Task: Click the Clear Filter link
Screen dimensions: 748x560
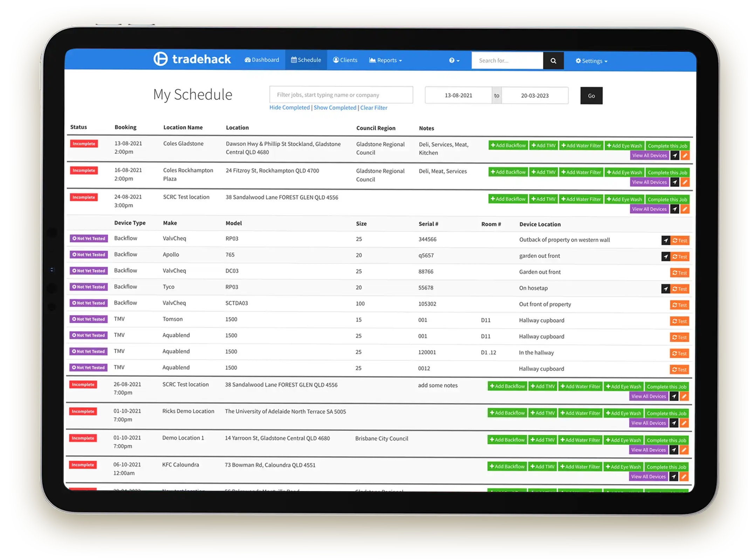Action: 373,108
